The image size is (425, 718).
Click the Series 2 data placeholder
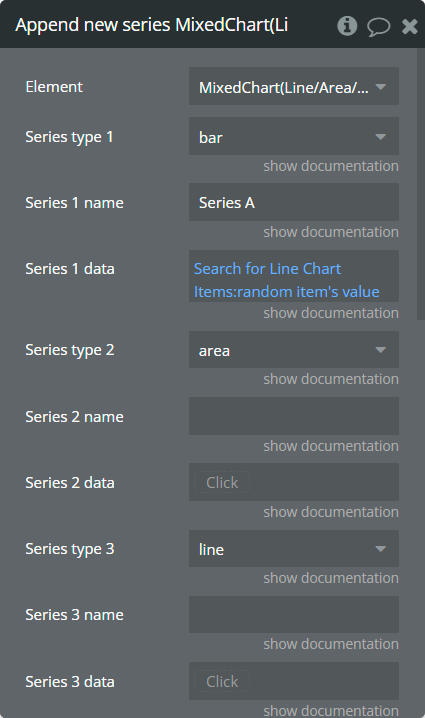(222, 482)
